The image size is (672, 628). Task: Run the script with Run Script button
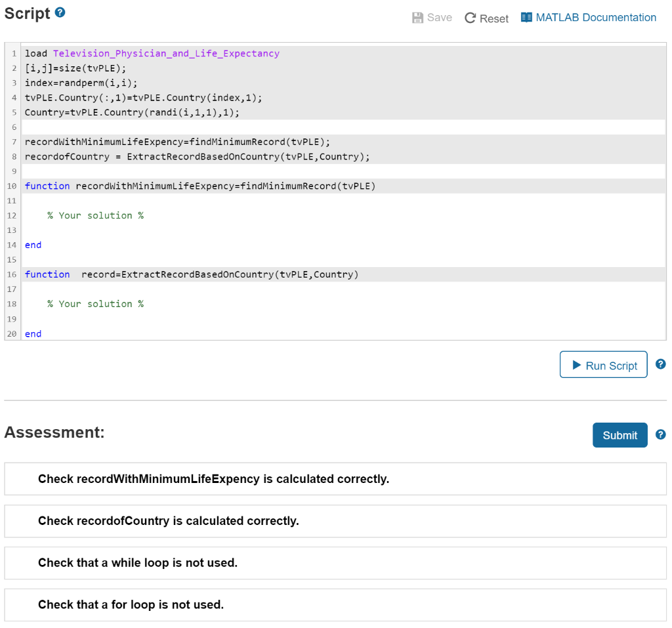point(604,364)
